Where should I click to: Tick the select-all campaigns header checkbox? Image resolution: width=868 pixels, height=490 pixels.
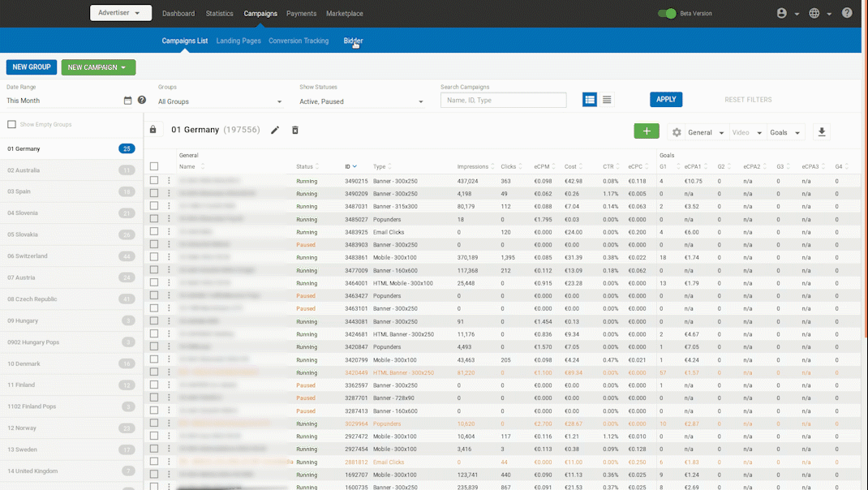pos(154,166)
